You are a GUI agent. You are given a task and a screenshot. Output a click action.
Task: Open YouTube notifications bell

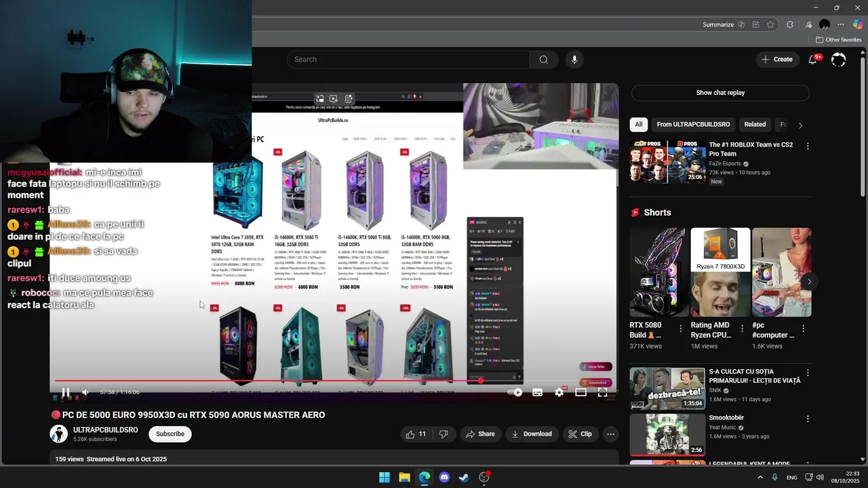point(812,60)
